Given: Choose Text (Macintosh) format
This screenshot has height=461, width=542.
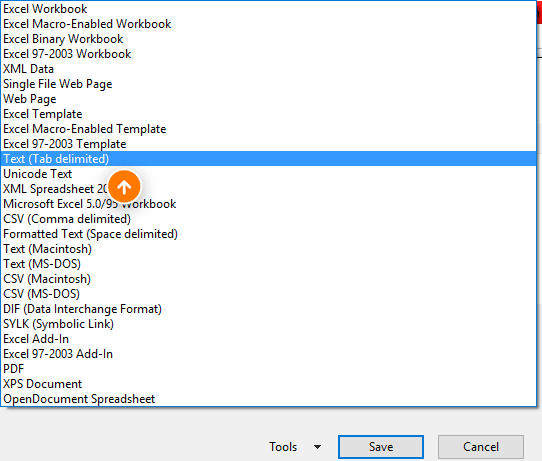Looking at the screenshot, I should (x=268, y=249).
